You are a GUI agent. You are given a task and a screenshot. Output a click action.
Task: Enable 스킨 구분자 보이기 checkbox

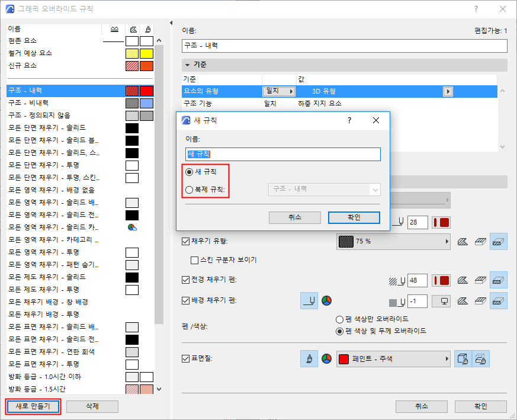tap(194, 260)
